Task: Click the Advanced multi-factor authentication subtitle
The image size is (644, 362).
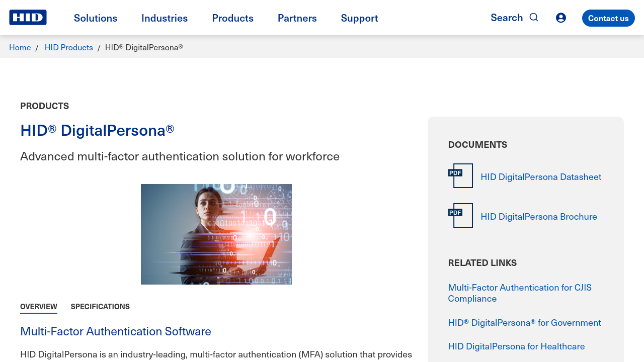Action: 180,156
